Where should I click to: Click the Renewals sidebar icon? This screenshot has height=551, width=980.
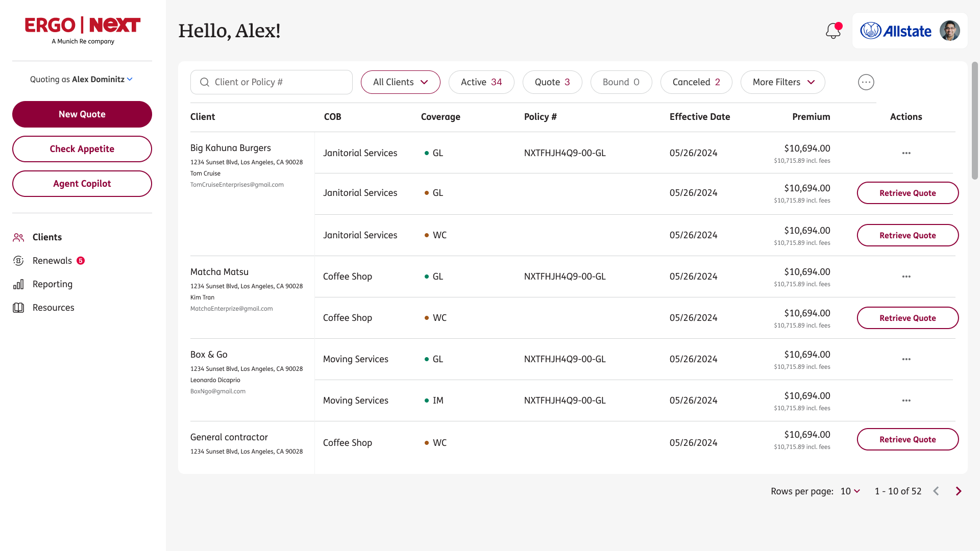click(18, 261)
